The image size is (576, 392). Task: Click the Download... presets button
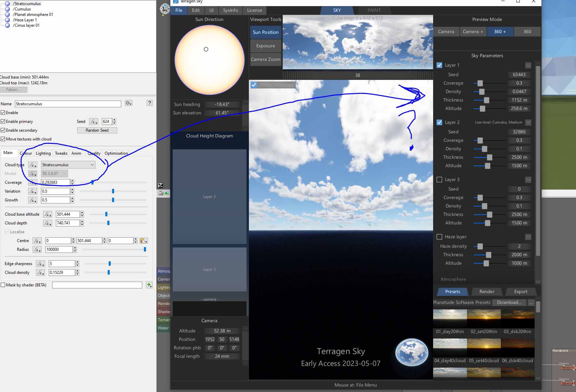[x=509, y=302]
